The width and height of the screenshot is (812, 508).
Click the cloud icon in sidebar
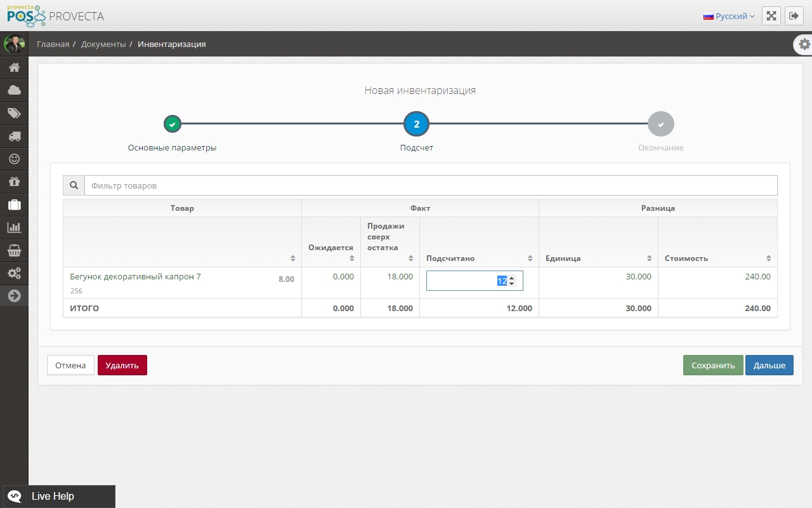click(x=14, y=90)
